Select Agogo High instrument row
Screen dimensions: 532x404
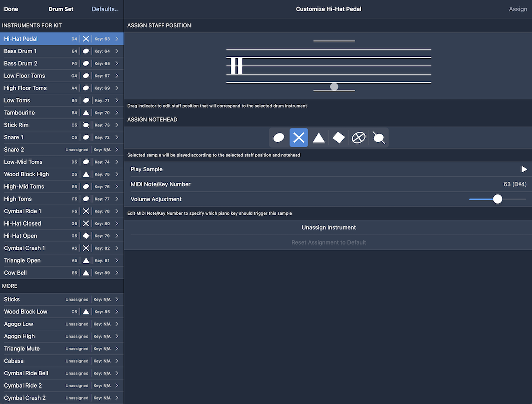click(x=62, y=337)
